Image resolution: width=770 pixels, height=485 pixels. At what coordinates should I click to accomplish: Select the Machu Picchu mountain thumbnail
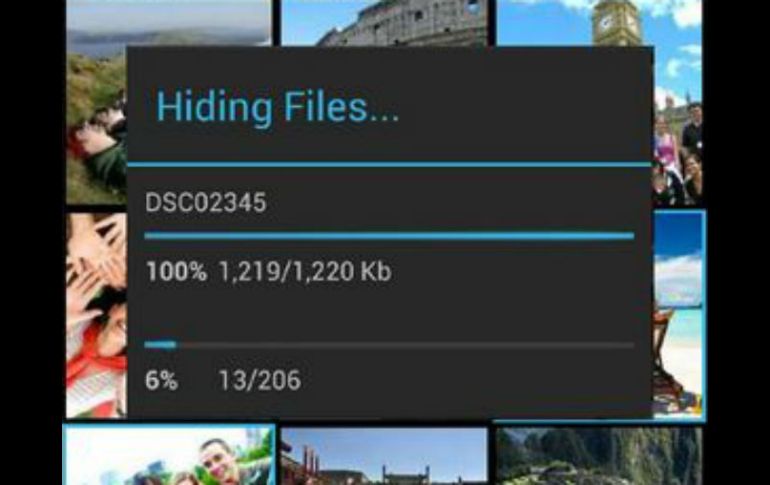point(599,456)
